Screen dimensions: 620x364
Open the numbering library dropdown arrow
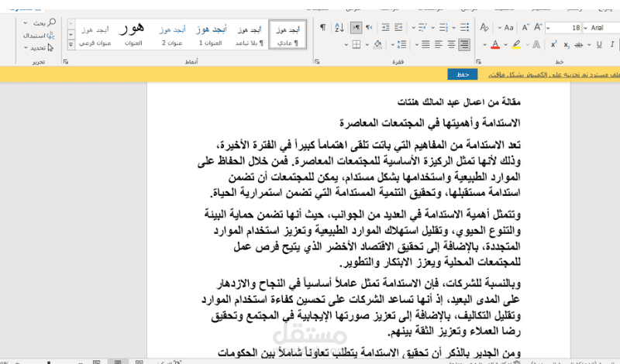coord(433,28)
